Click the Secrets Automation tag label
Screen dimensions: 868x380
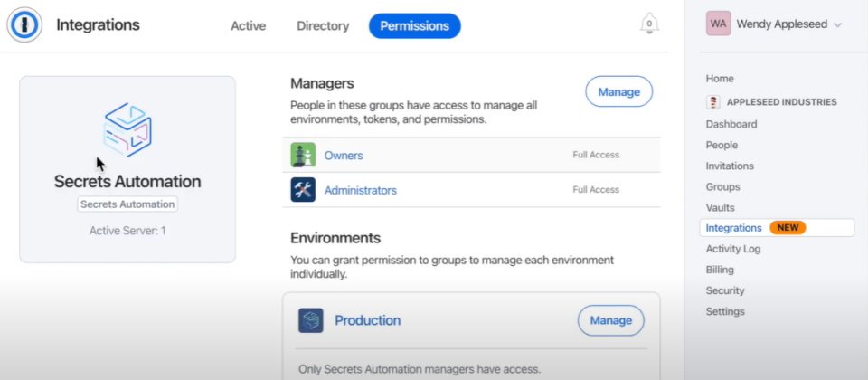[x=127, y=204]
